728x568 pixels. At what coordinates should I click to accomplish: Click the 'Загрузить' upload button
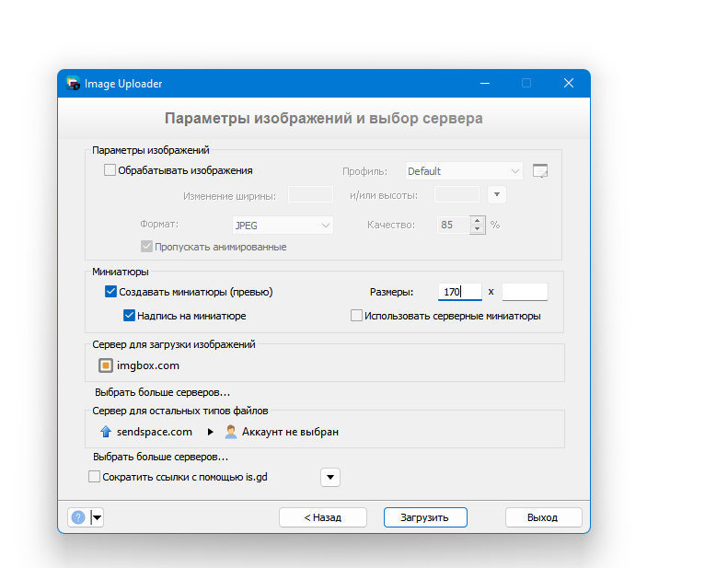425,517
